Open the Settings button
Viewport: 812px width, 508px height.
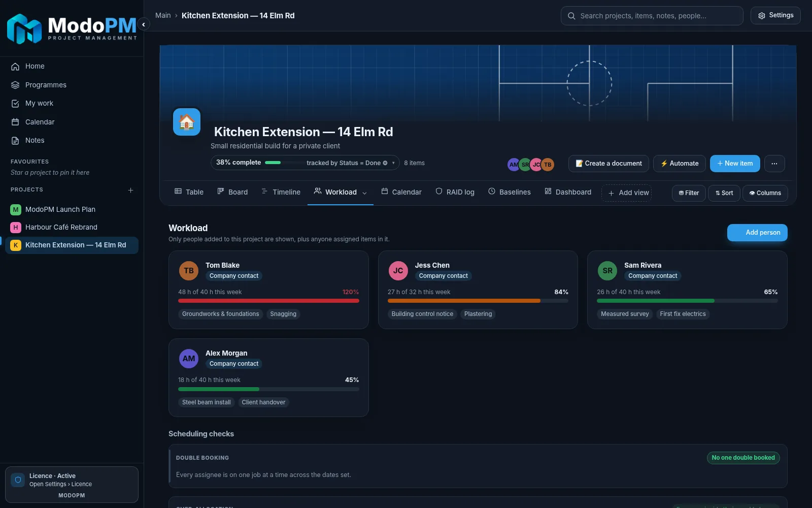tap(775, 15)
